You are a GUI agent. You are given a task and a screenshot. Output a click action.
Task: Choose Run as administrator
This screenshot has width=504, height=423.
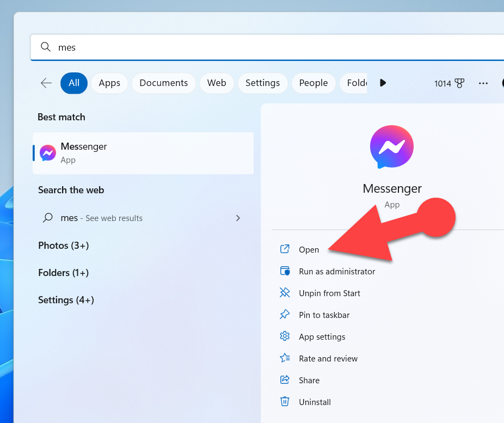[x=337, y=271]
